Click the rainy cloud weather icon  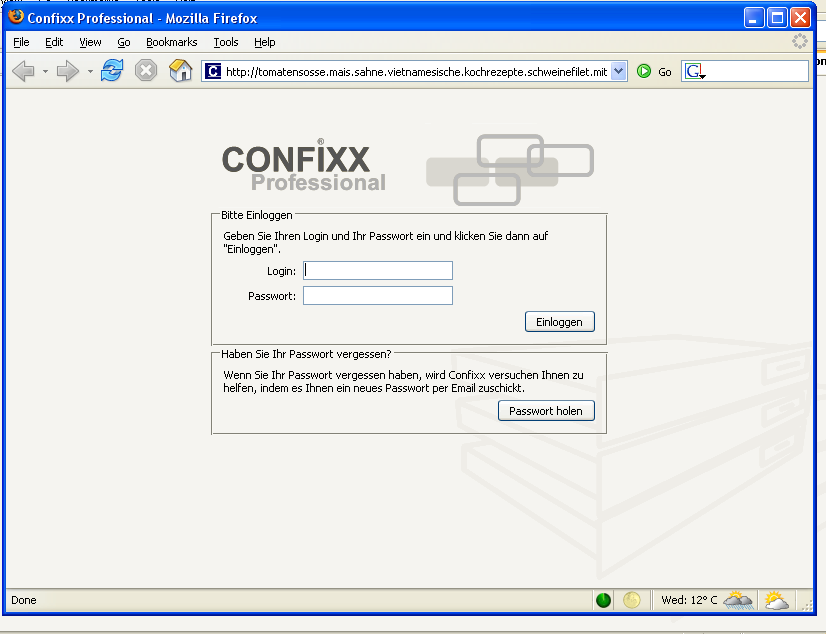pyautogui.click(x=738, y=600)
